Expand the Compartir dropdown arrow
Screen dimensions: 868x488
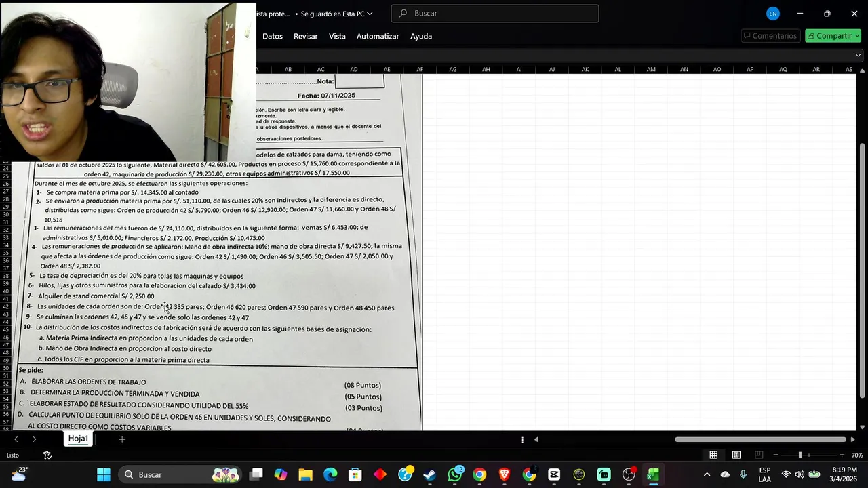tap(857, 36)
